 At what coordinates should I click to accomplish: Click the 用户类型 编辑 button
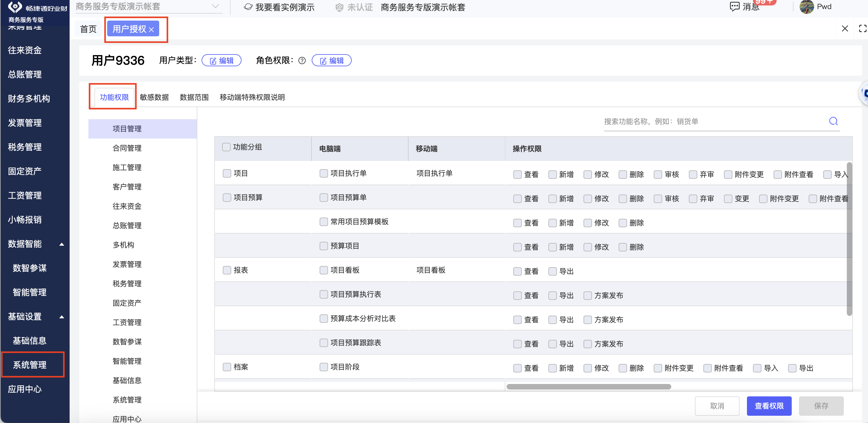221,61
